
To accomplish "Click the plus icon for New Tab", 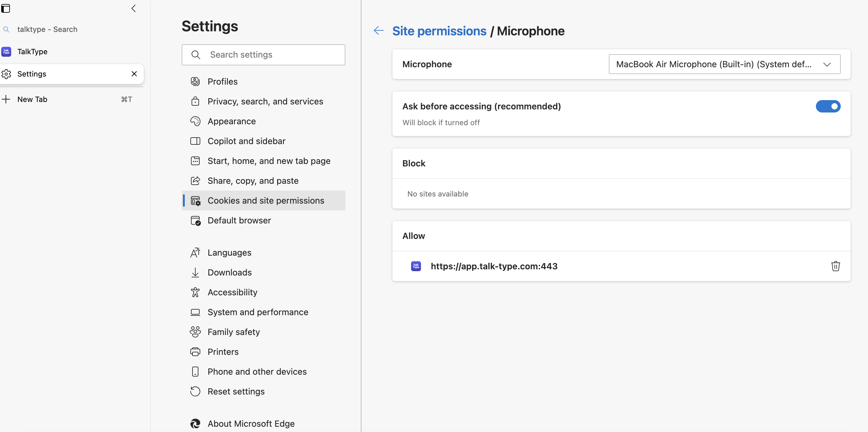I will pyautogui.click(x=6, y=99).
